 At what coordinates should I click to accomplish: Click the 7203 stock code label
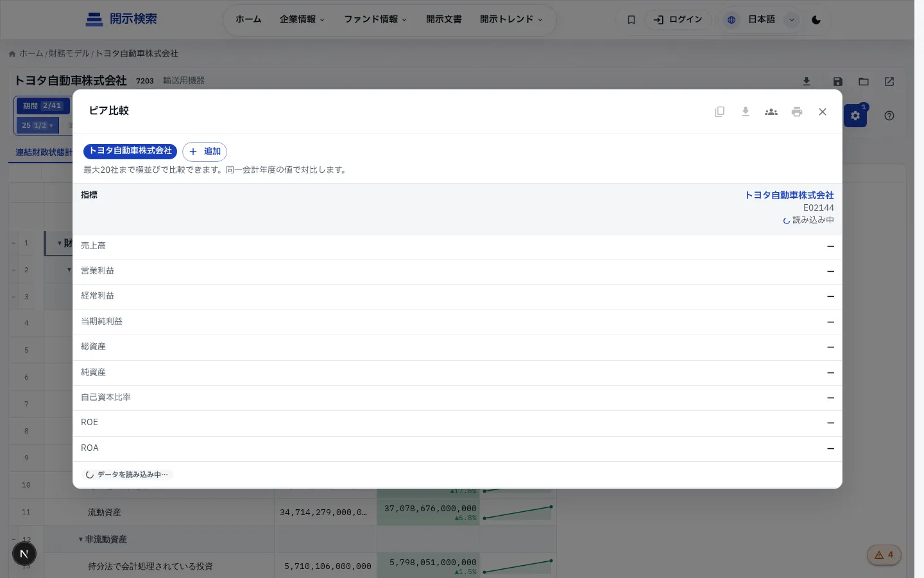145,81
